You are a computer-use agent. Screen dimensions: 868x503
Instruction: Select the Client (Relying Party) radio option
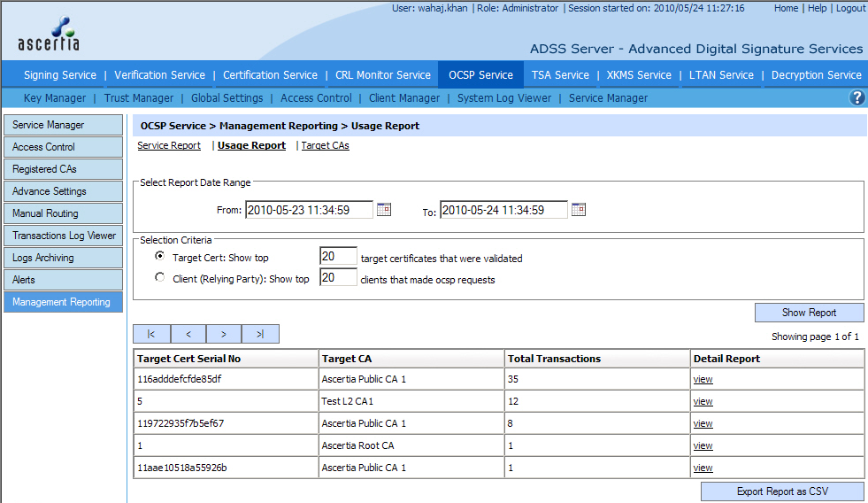coord(160,278)
